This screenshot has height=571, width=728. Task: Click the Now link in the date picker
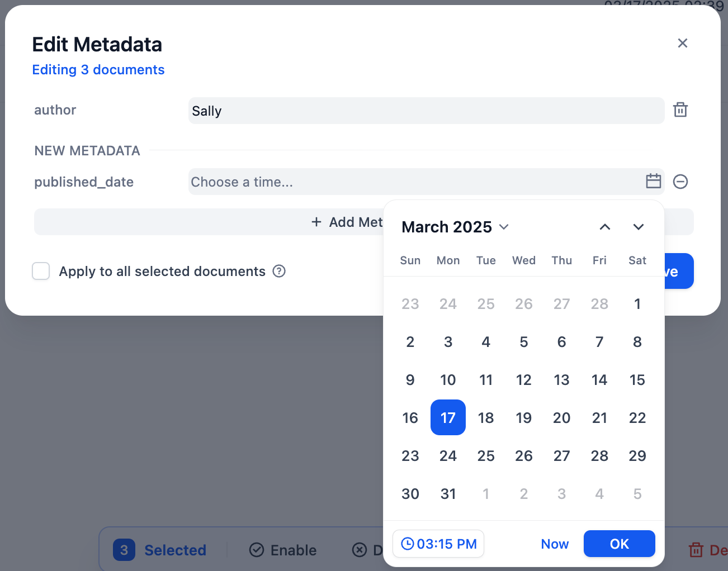(x=554, y=544)
